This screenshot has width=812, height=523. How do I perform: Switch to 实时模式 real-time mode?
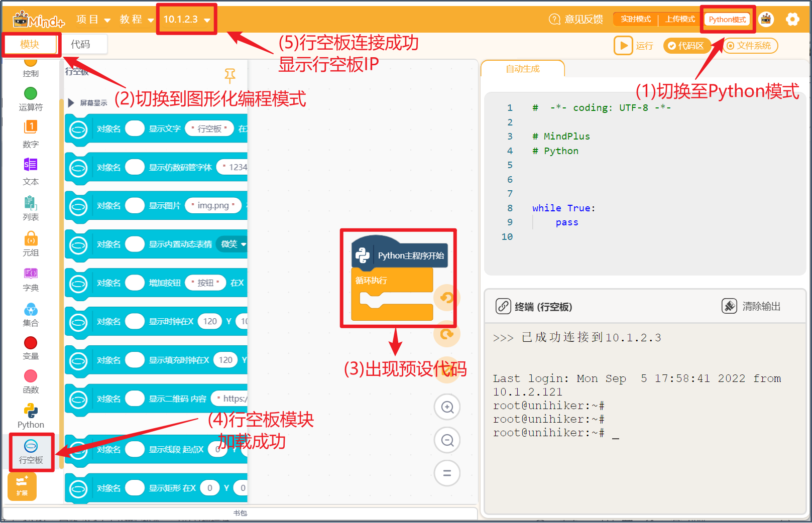(x=635, y=19)
